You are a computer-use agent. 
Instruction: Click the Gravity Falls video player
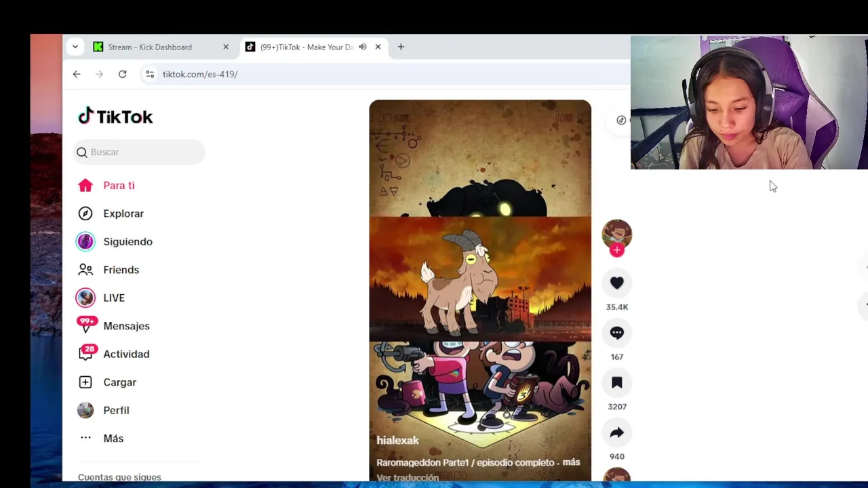[x=480, y=290]
